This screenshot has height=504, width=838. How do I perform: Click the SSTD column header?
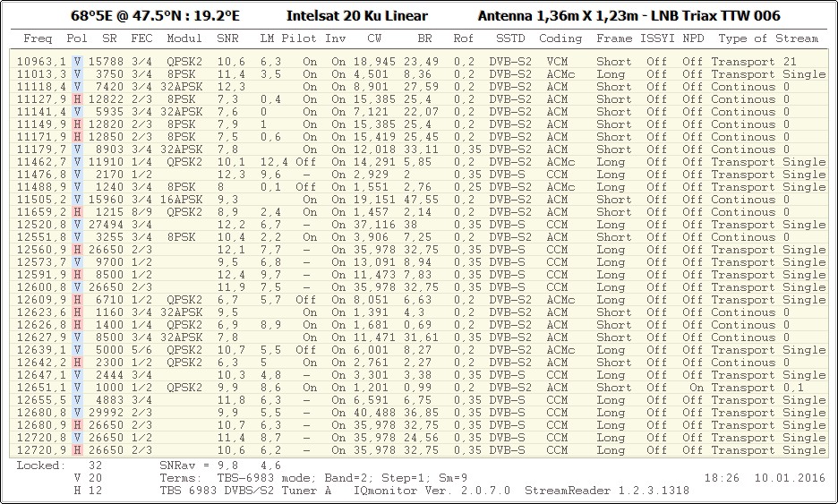coord(510,38)
